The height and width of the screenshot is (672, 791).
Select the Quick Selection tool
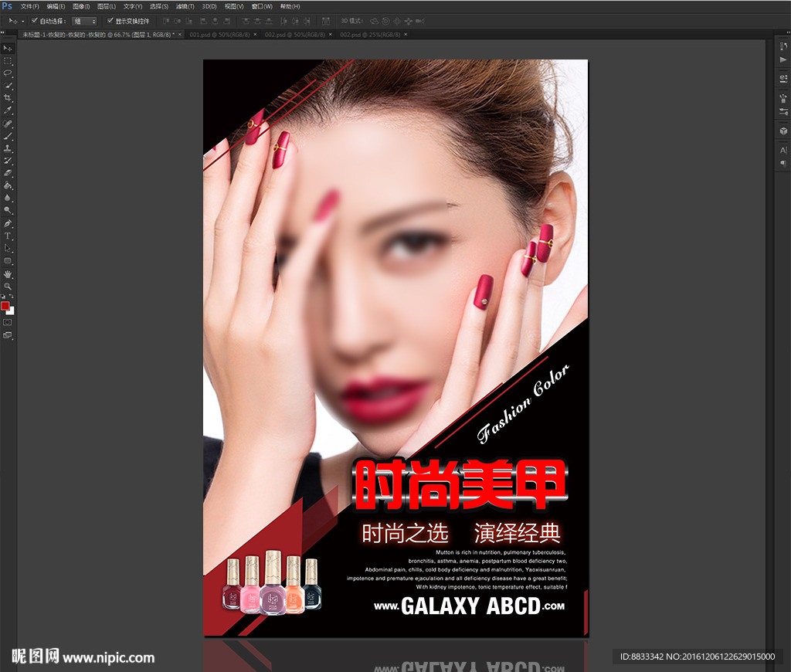[x=8, y=86]
